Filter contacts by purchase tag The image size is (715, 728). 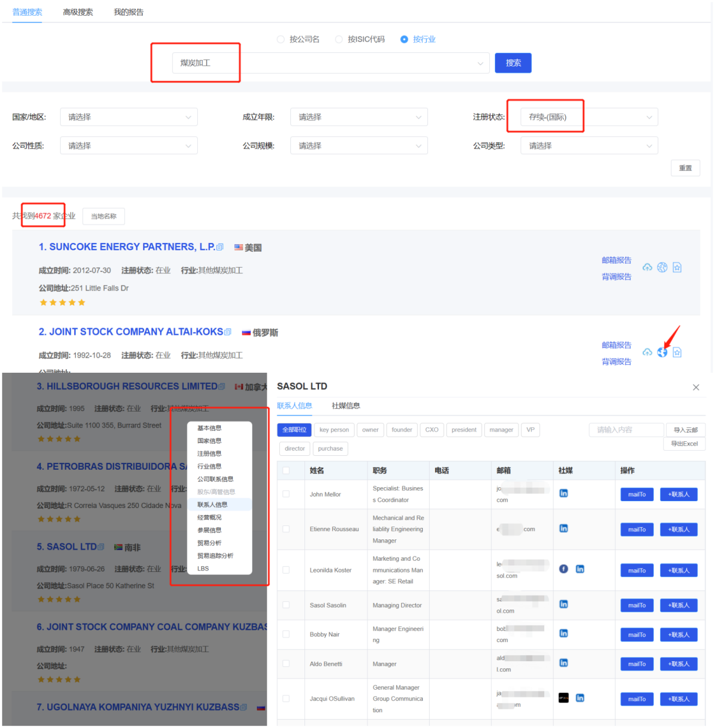coord(330,448)
